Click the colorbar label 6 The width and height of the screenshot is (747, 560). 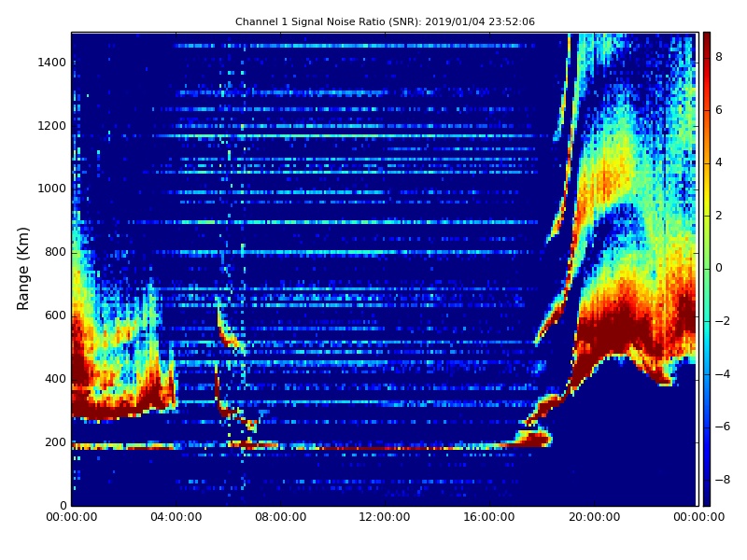[x=719, y=110]
